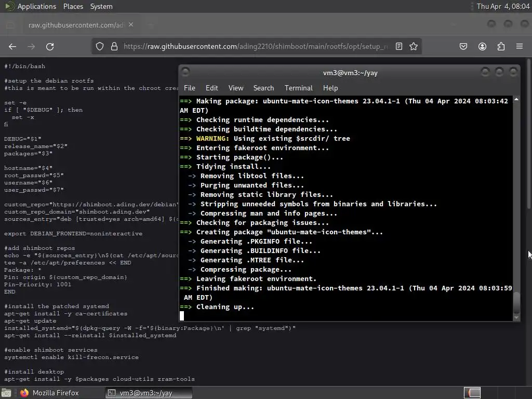Open Pocket save icon in toolbar
The height and width of the screenshot is (399, 532).
463,46
